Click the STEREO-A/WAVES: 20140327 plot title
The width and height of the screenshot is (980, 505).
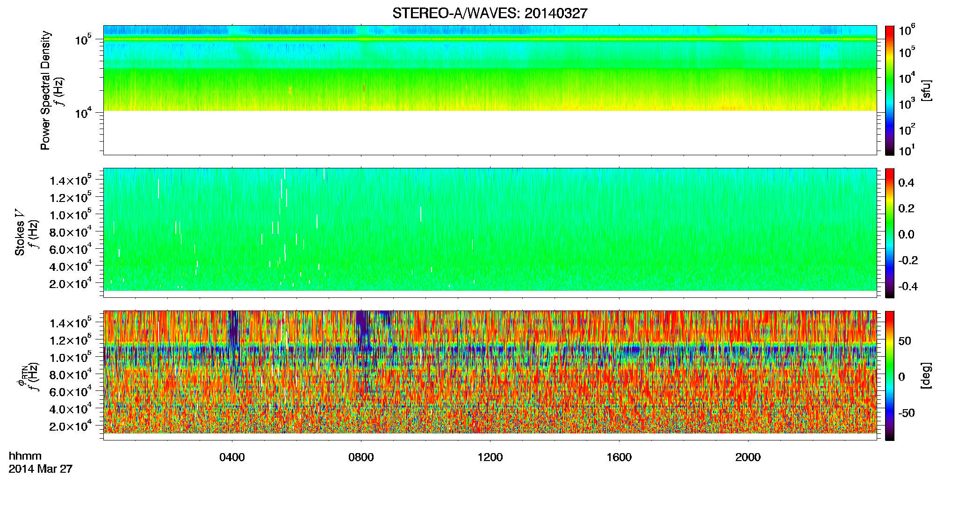(x=490, y=14)
